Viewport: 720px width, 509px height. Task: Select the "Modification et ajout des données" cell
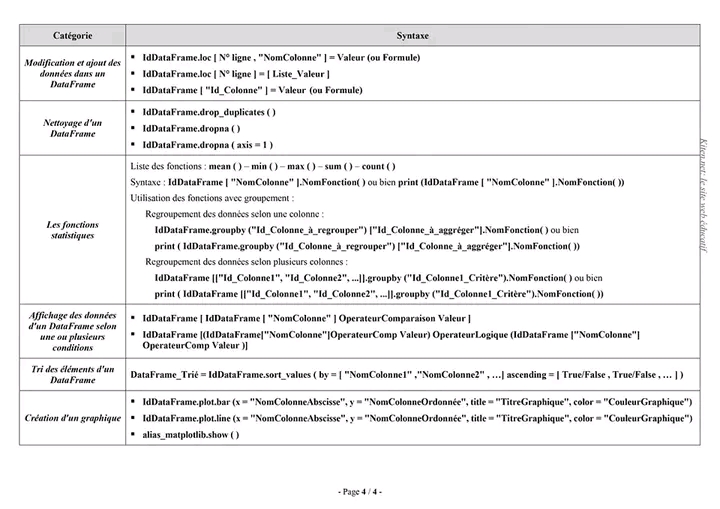coord(72,73)
